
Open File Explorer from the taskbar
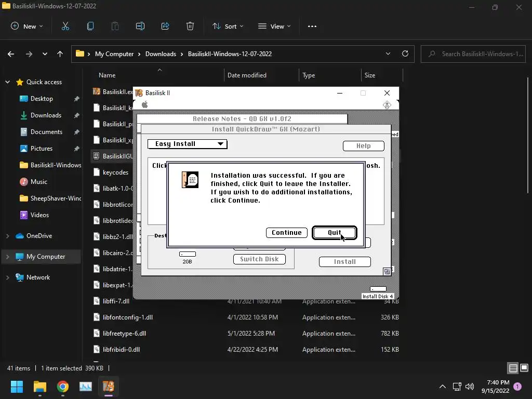point(39,387)
